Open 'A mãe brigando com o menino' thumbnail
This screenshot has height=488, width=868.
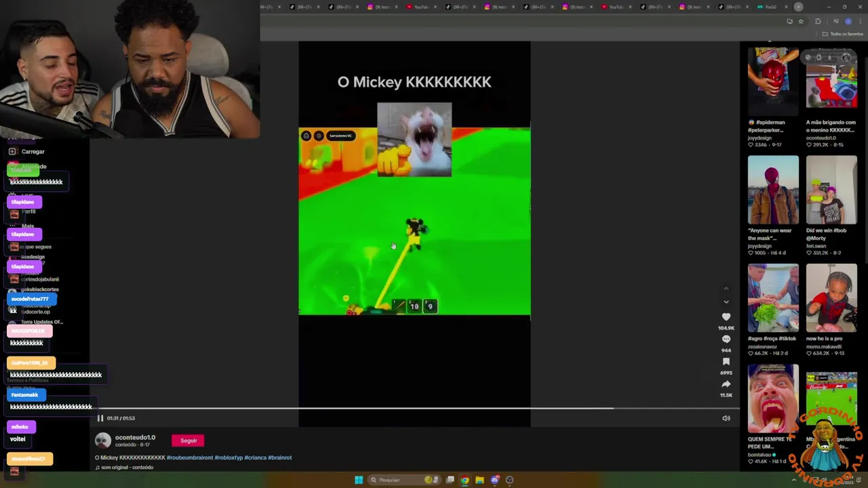[x=831, y=78]
